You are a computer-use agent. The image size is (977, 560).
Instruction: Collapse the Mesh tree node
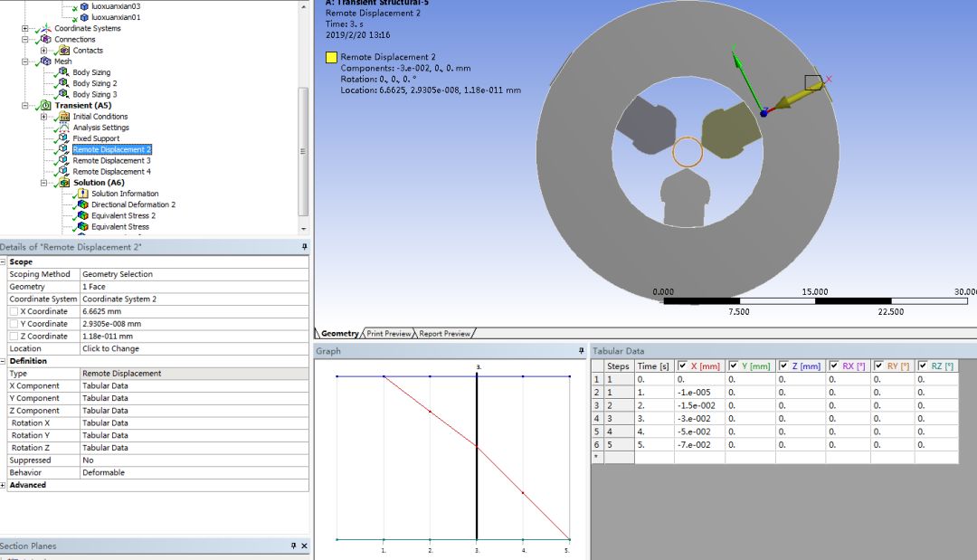25,62
